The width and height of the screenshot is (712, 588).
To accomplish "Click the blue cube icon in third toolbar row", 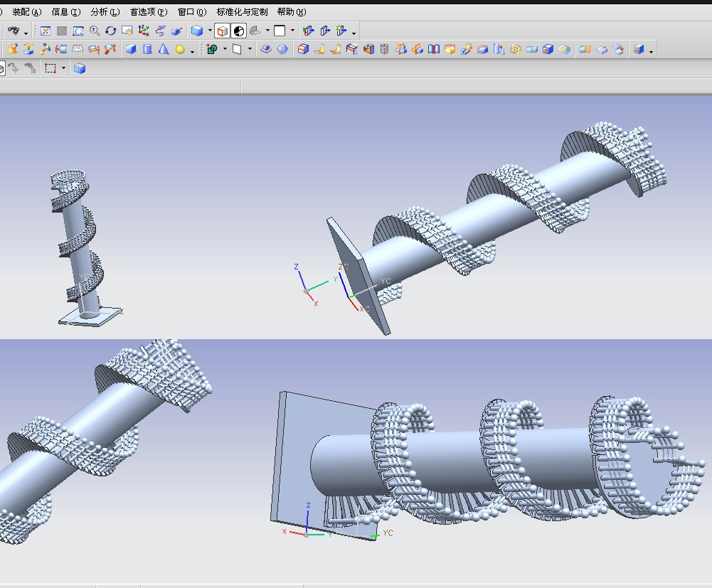I will (80, 68).
